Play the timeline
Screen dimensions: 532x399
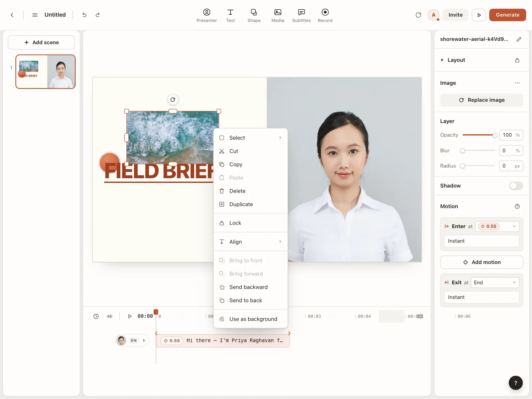130,316
